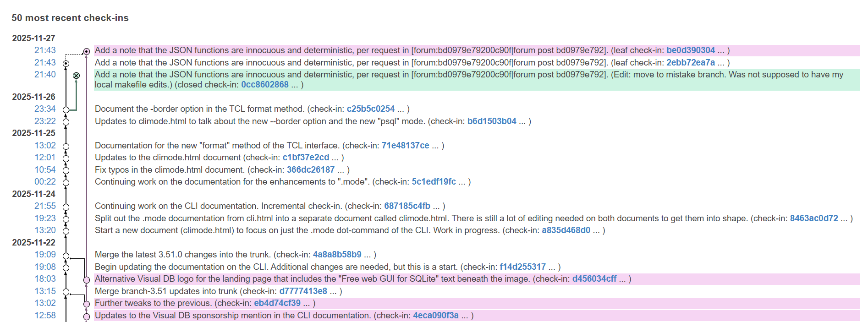Click the graph node at 23:34 check-in

point(66,110)
